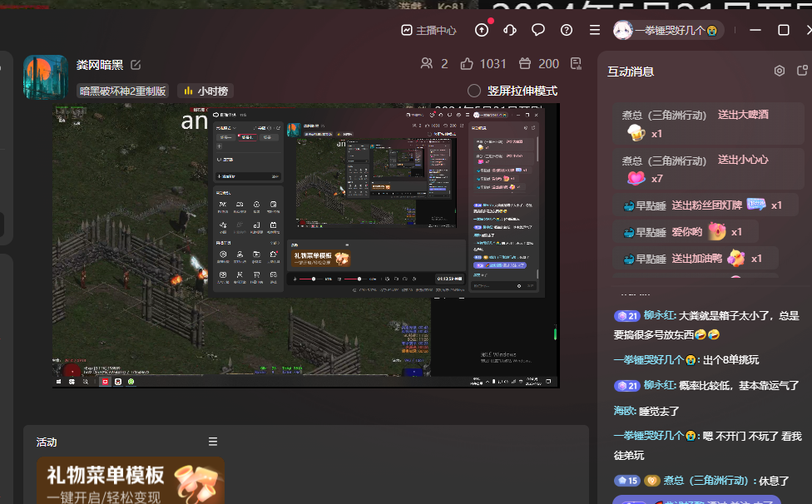Enable the 竖屏拉伸模式 radio option
The width and height of the screenshot is (812, 504).
coord(474,91)
